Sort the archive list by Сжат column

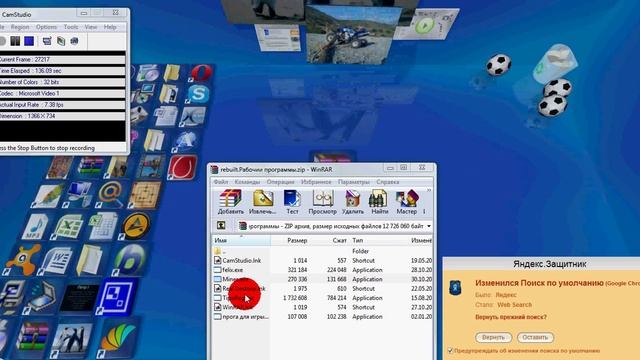pos(330,240)
